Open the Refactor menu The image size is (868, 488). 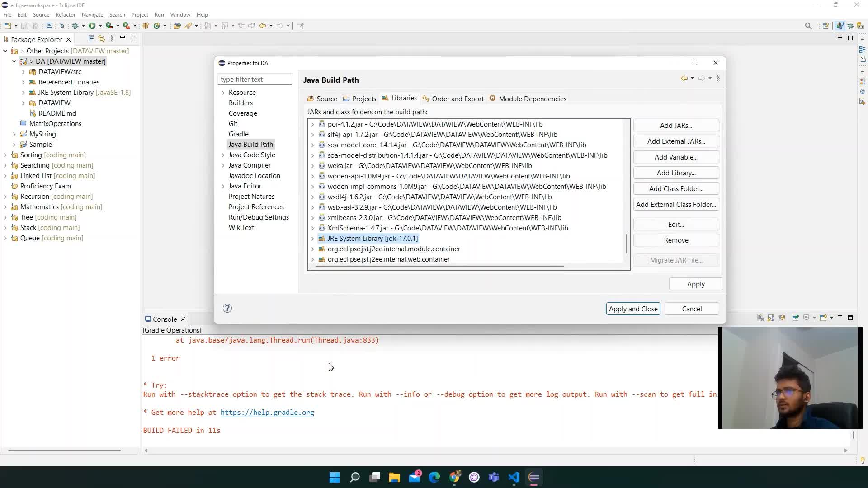(65, 14)
